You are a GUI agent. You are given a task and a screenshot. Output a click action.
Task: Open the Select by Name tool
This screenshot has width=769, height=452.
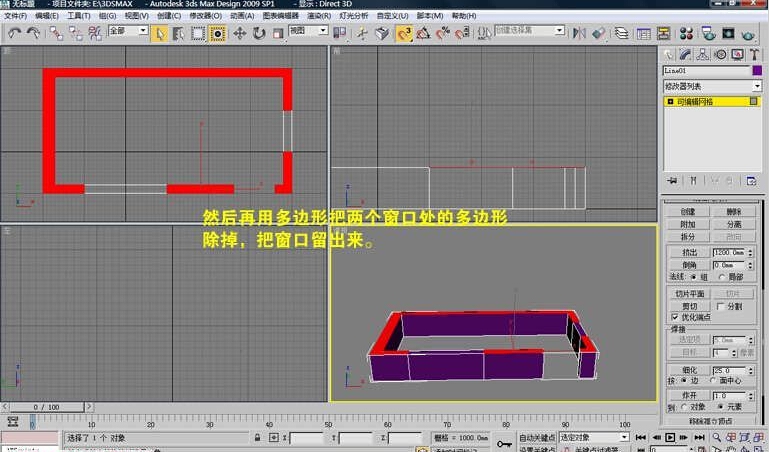coord(179,33)
